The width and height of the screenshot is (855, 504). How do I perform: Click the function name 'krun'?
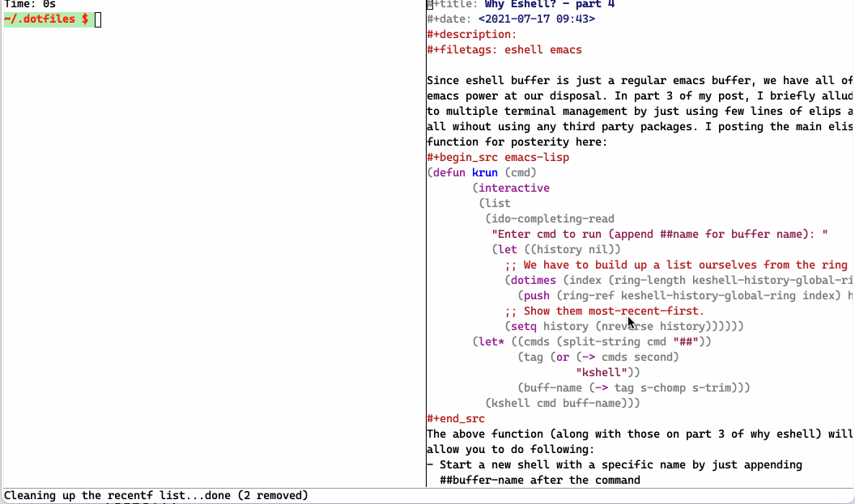click(485, 173)
